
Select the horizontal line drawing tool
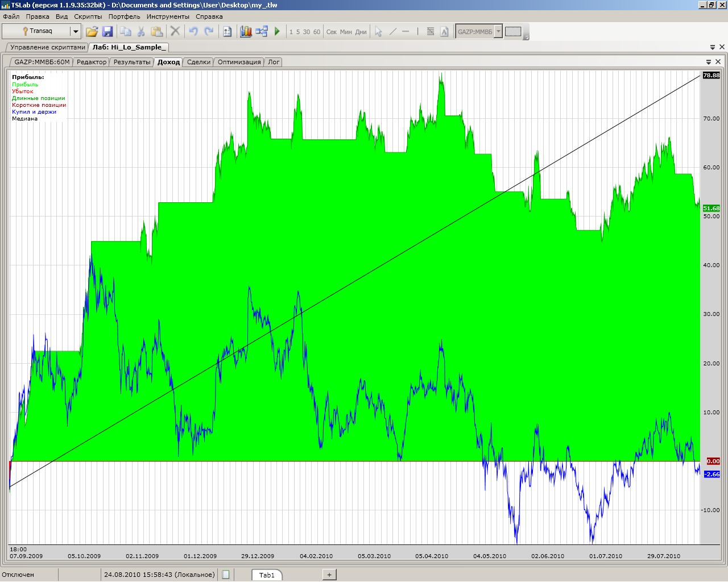406,31
